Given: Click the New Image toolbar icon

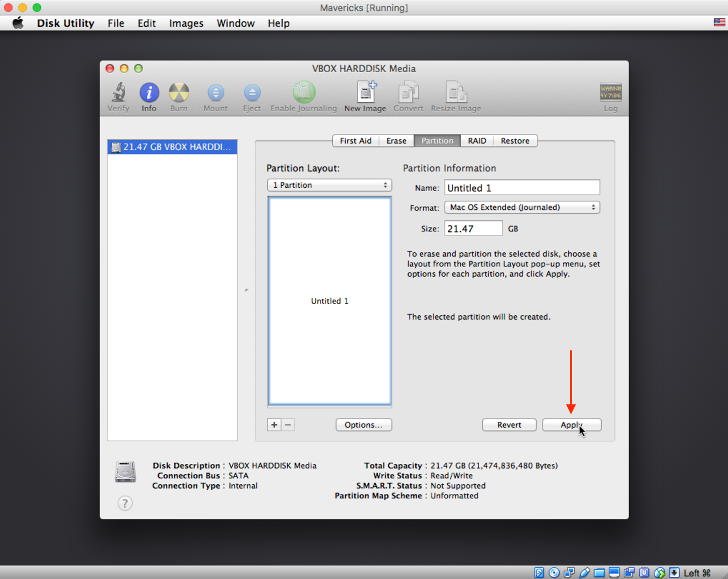Looking at the screenshot, I should (x=365, y=93).
